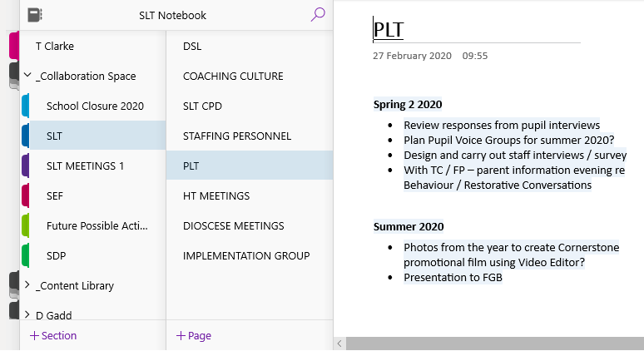Add a new section with + Section
This screenshot has width=644, height=351.
tap(53, 336)
